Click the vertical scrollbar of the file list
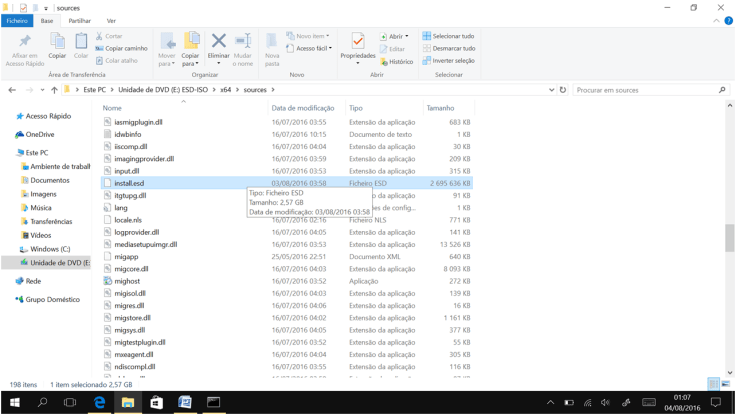This screenshot has height=415, width=736. [730, 238]
